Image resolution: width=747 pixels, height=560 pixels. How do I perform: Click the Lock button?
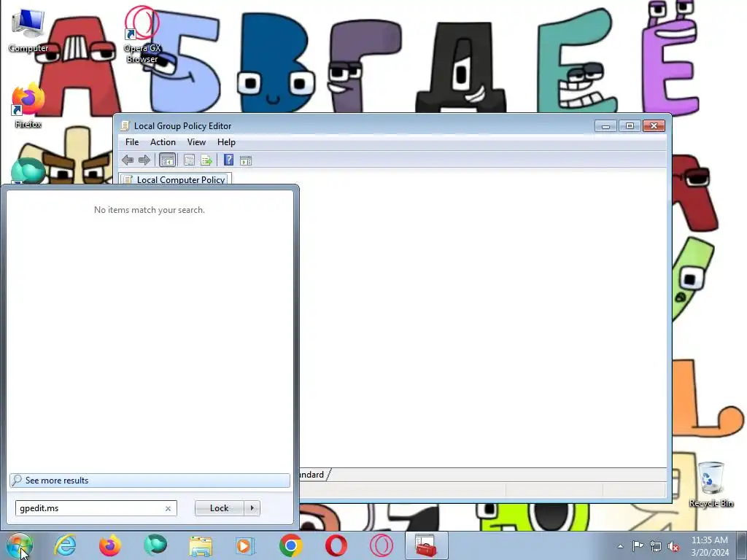click(219, 508)
